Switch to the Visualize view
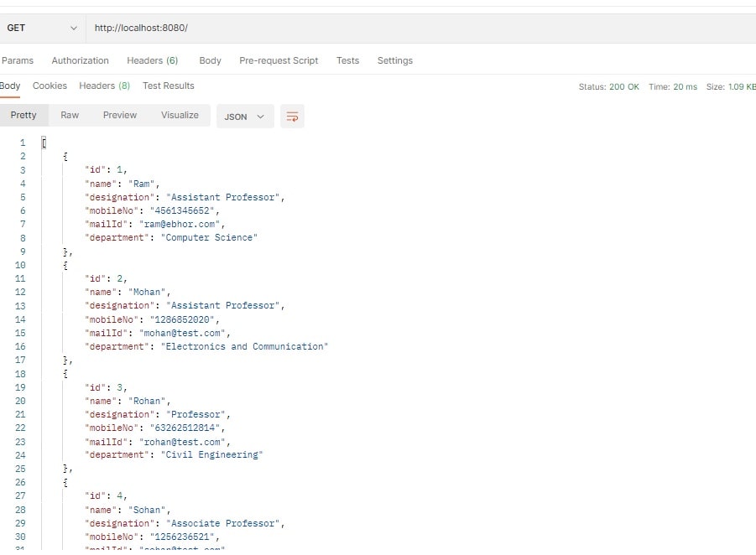This screenshot has height=555, width=756. (x=180, y=115)
